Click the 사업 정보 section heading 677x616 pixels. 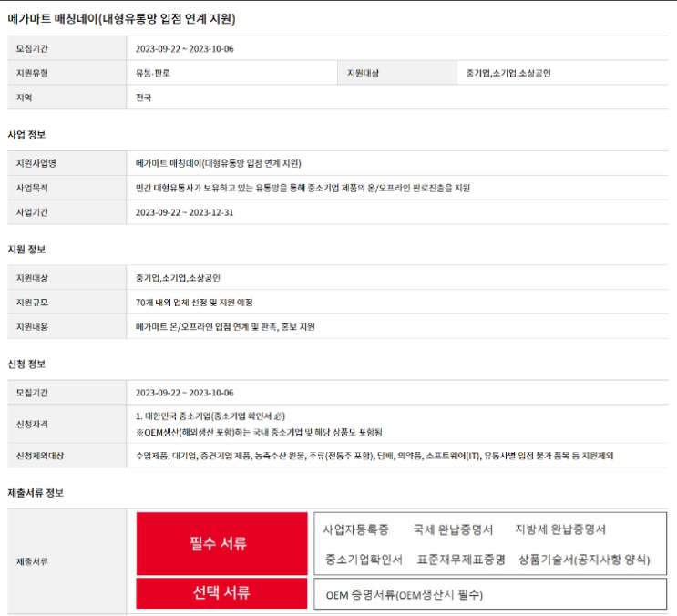[x=26, y=135]
